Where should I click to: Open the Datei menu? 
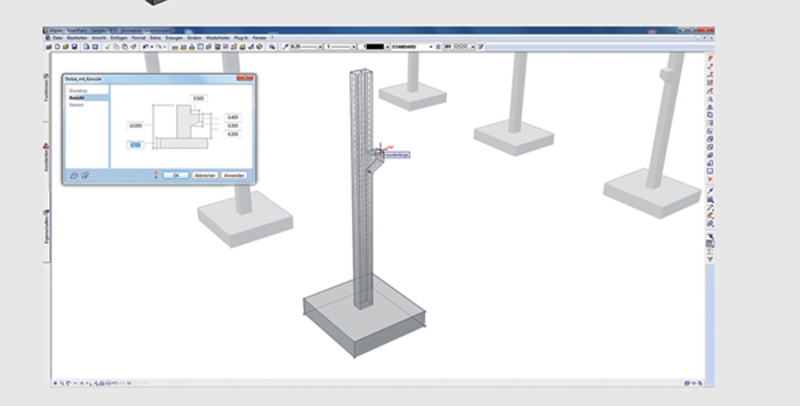(x=59, y=38)
